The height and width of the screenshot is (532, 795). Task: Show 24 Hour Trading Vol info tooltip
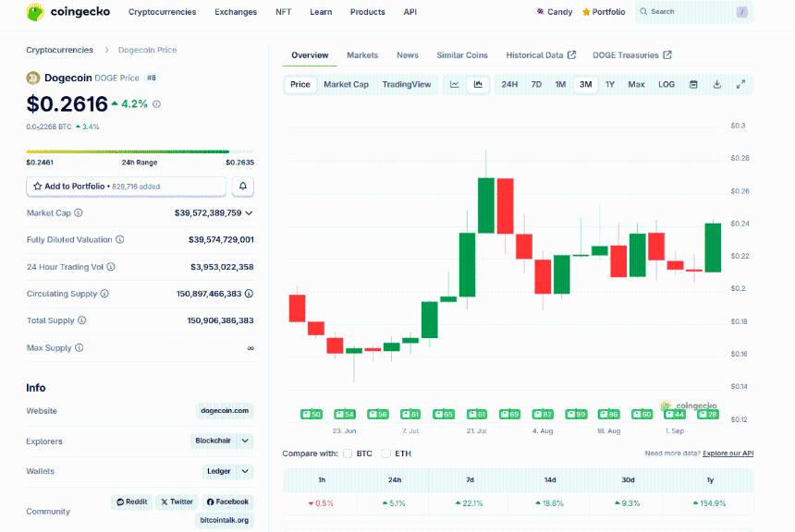coord(111,267)
